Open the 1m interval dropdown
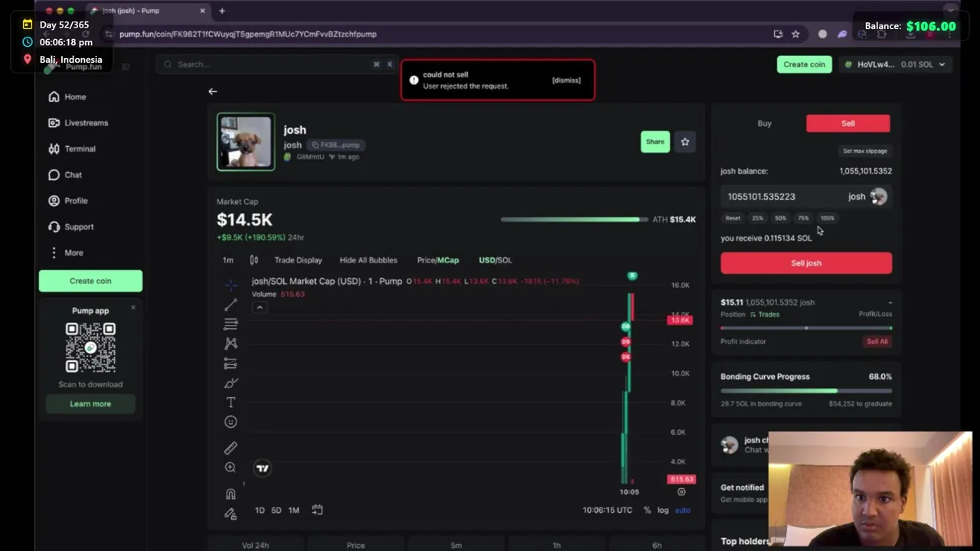Screen dimensions: 980x551 pos(228,260)
